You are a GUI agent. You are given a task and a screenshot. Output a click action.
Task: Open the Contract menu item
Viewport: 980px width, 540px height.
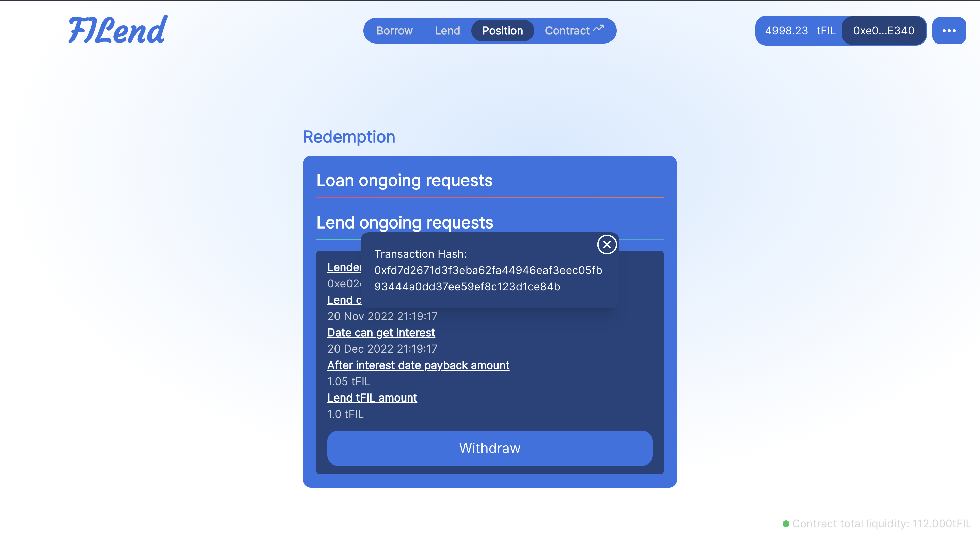pos(573,30)
